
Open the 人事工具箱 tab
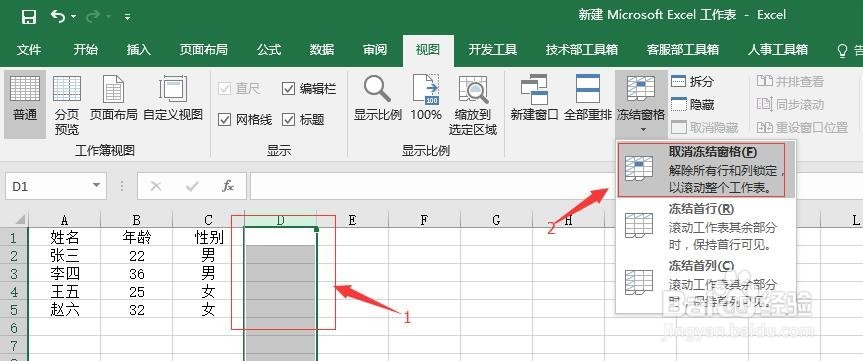coord(777,50)
